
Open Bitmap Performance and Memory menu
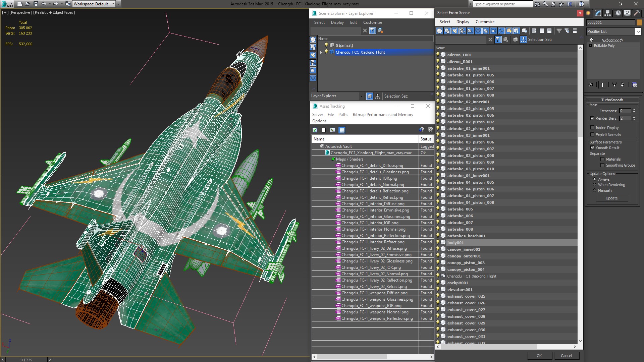pos(383,115)
